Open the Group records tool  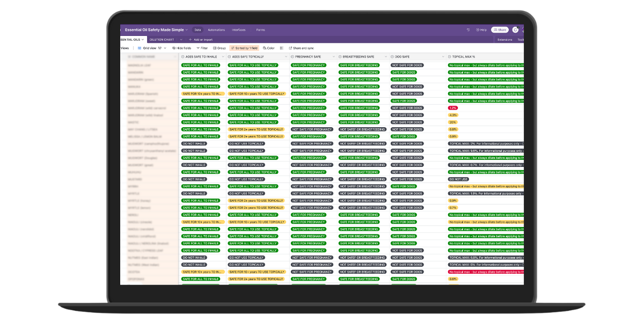pyautogui.click(x=219, y=48)
